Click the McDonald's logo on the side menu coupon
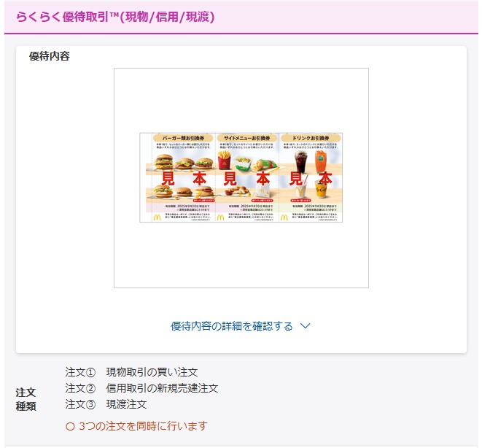The height and width of the screenshot is (448, 482). tap(220, 217)
